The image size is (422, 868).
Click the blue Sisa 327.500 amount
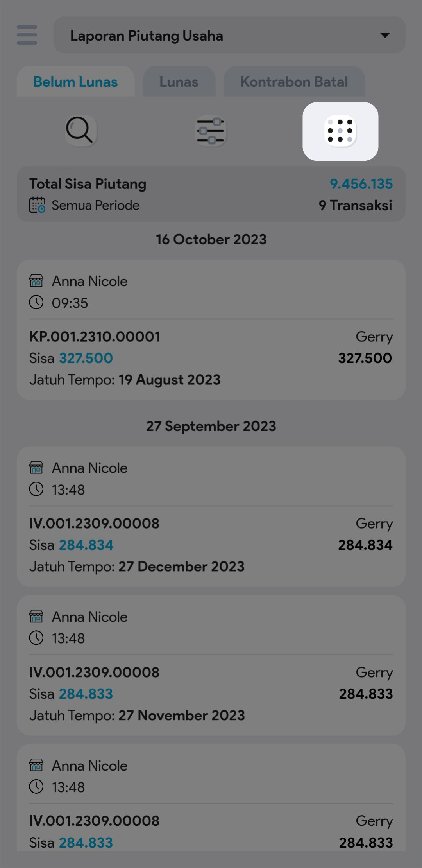point(86,358)
